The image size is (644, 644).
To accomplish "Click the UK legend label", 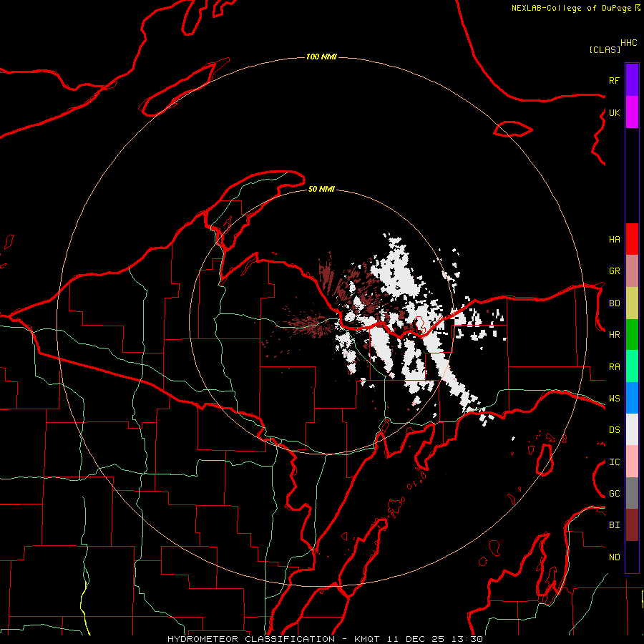I will point(614,112).
